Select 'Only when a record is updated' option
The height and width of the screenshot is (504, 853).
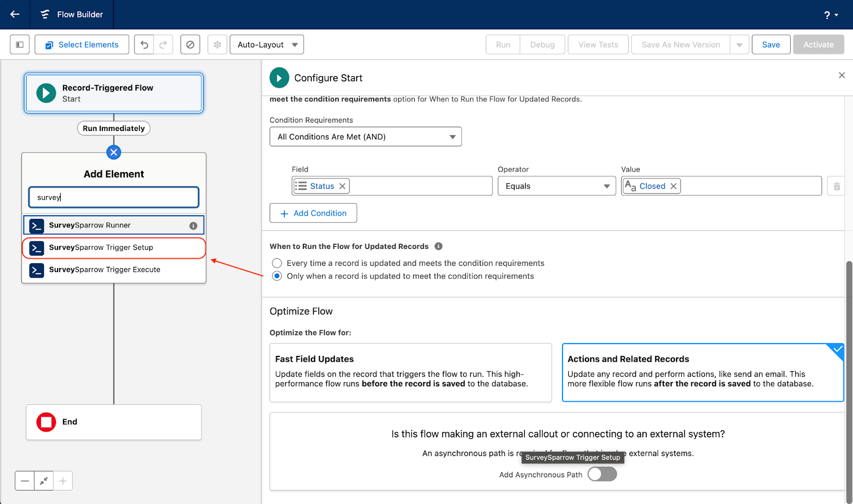tap(277, 276)
